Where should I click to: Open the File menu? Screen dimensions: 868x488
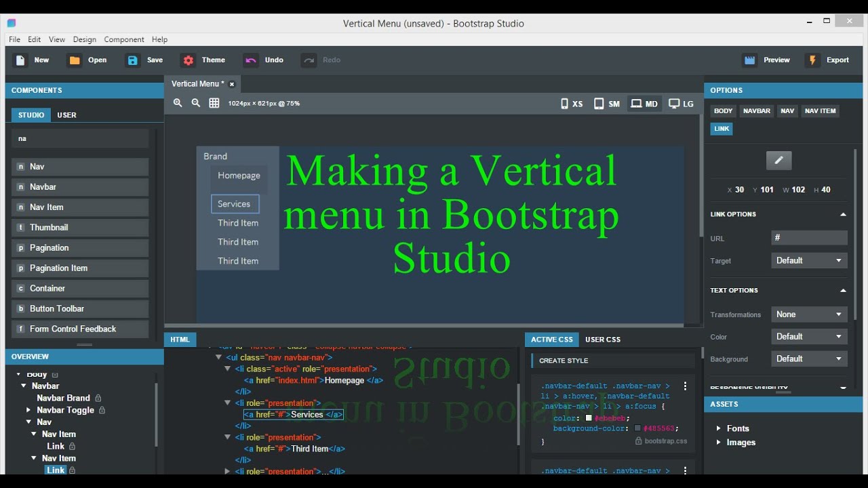14,39
